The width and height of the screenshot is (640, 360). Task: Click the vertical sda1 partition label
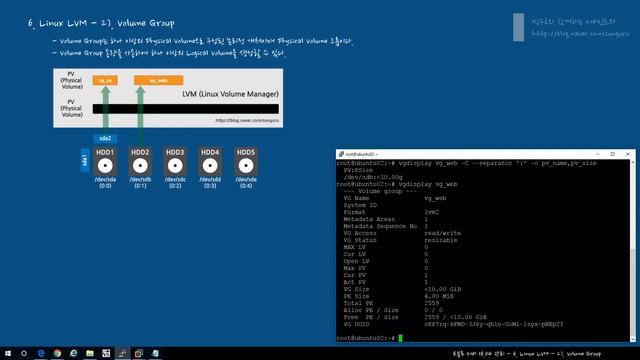85,160
